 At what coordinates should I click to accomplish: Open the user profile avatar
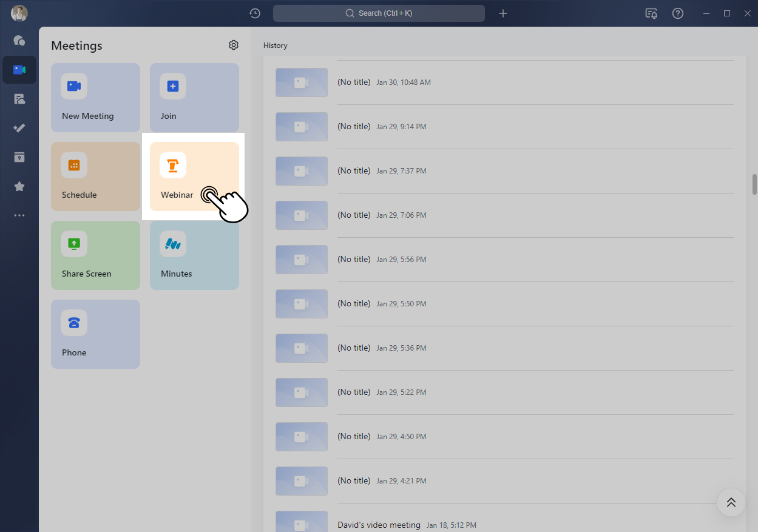pos(19,13)
